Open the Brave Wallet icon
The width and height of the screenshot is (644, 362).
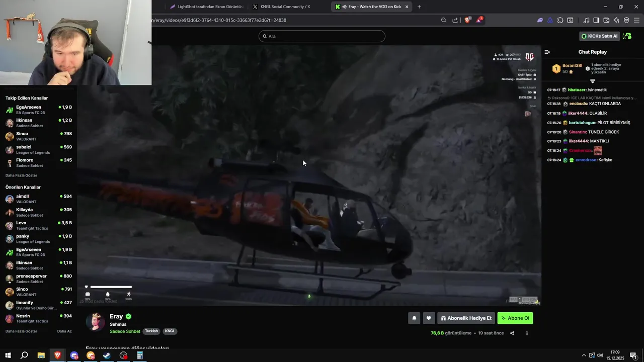click(x=606, y=20)
